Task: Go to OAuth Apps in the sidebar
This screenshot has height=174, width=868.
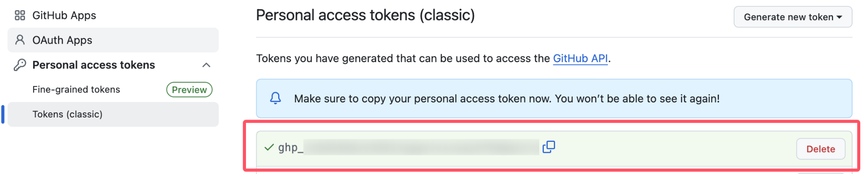Action: pos(62,40)
